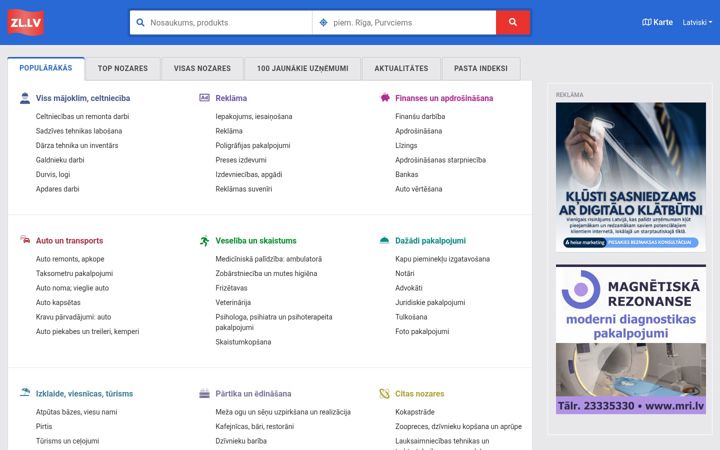
Task: Open Auto remonts, apkope
Action: 70,259
